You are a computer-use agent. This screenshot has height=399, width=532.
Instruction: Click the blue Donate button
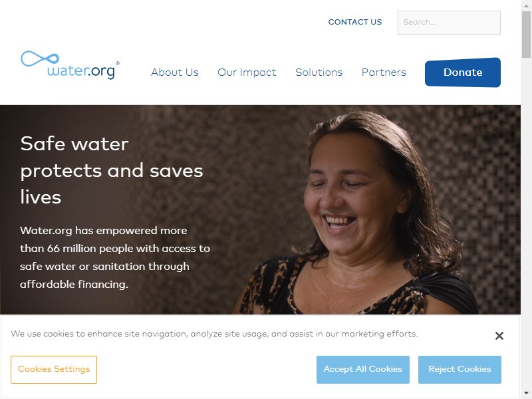click(463, 72)
